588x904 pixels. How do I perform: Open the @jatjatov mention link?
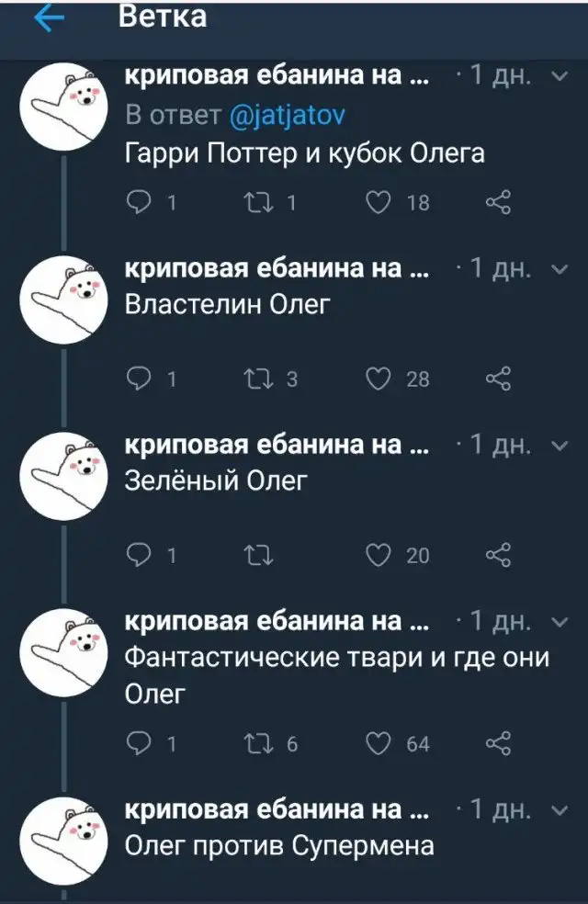[285, 115]
